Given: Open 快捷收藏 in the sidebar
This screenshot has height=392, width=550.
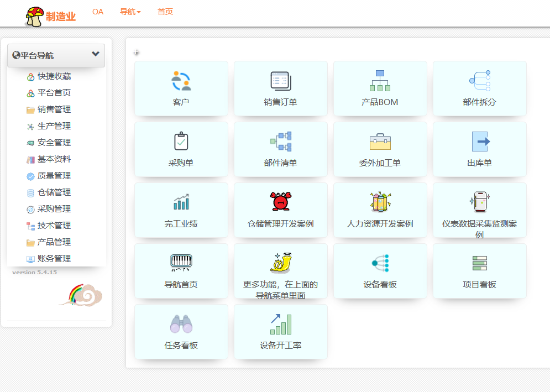Looking at the screenshot, I should 54,76.
